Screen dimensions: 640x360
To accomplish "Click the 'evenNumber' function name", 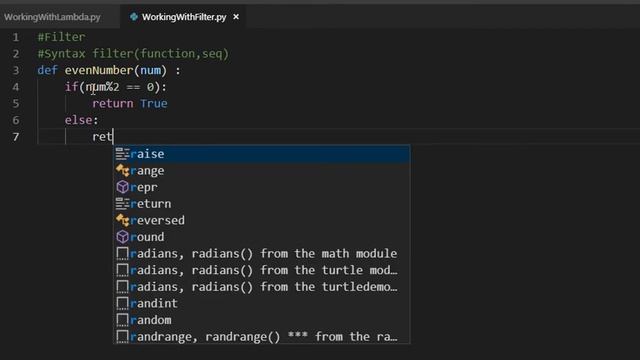I will [99, 71].
